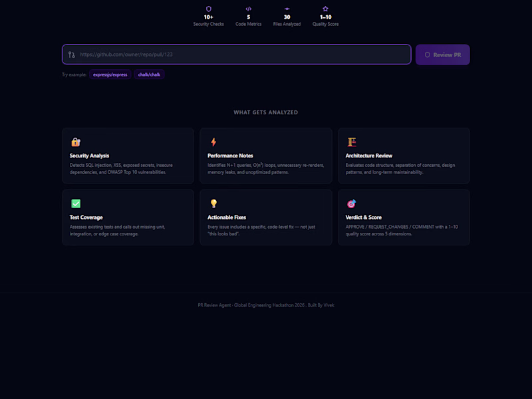Click the lightbulb icon on Actionable Fixes
Screen dimensions: 532x399
coord(212,203)
